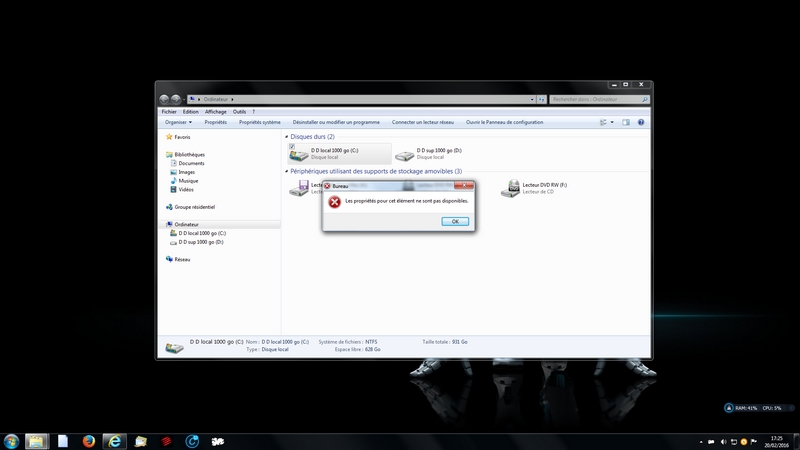
Task: Collapse the Périphériques amovibles group
Action: pyautogui.click(x=287, y=172)
